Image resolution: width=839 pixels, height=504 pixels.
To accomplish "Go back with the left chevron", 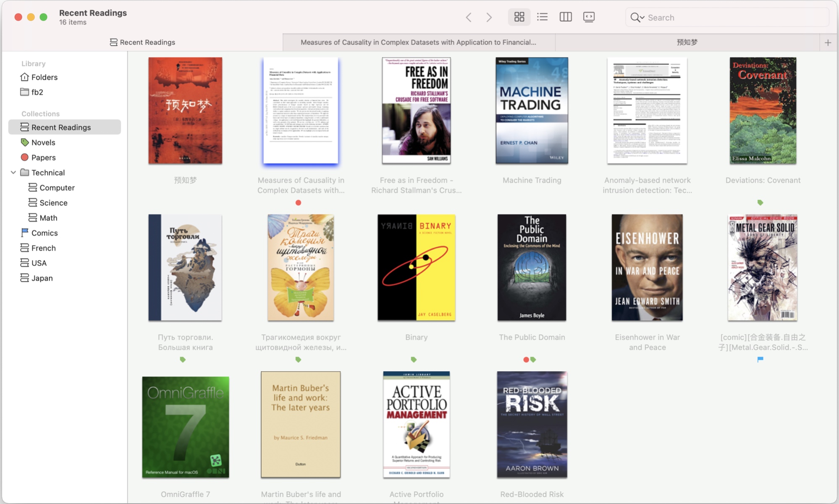I will pos(469,17).
